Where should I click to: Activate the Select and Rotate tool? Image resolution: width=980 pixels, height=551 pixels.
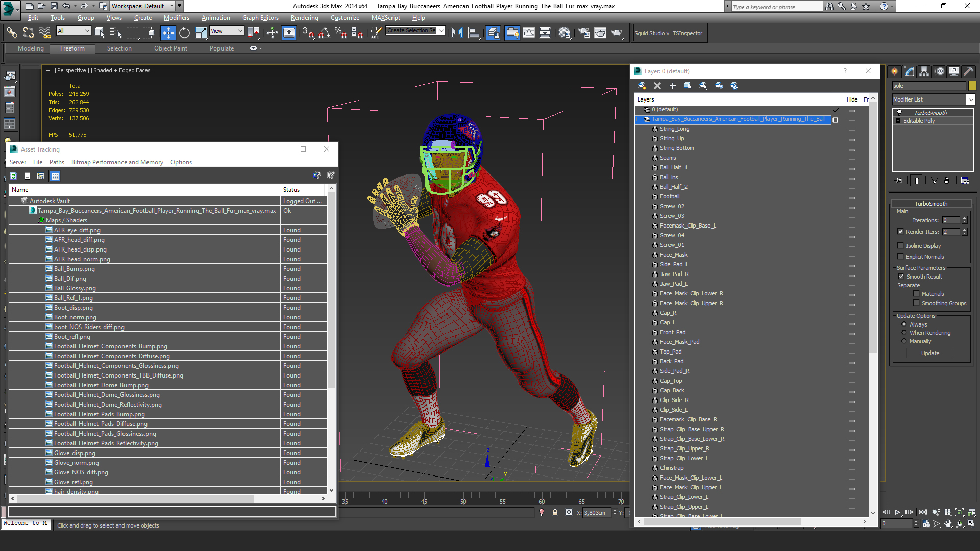click(184, 33)
